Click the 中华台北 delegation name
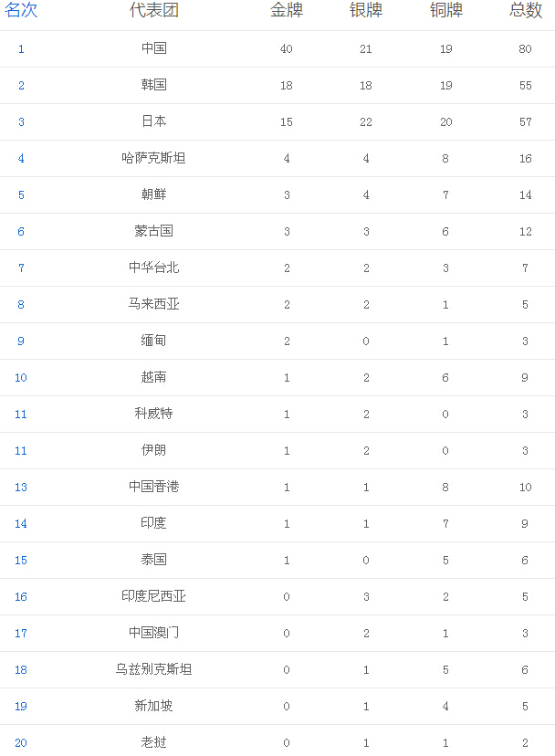This screenshot has width=555, height=756. pos(153,268)
